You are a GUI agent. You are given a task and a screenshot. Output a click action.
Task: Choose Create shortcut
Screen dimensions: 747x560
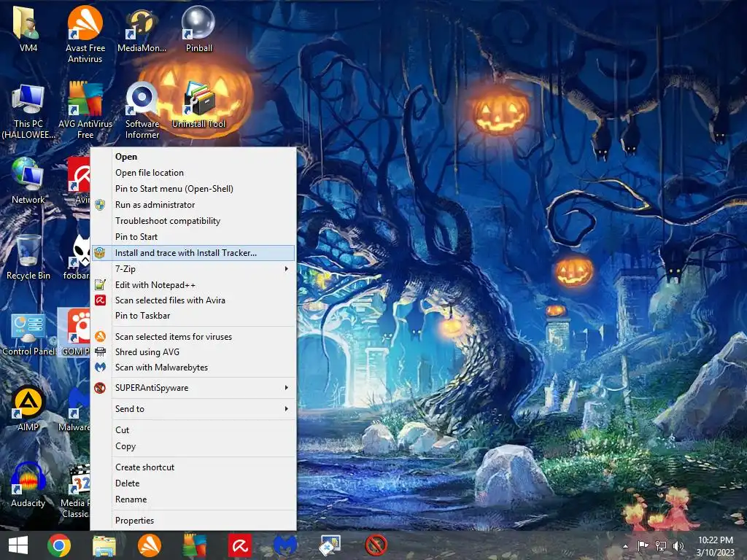[193, 467]
